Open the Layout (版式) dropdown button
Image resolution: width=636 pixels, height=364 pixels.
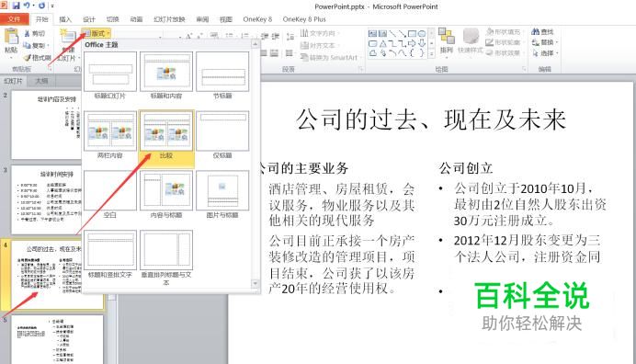pos(97,33)
